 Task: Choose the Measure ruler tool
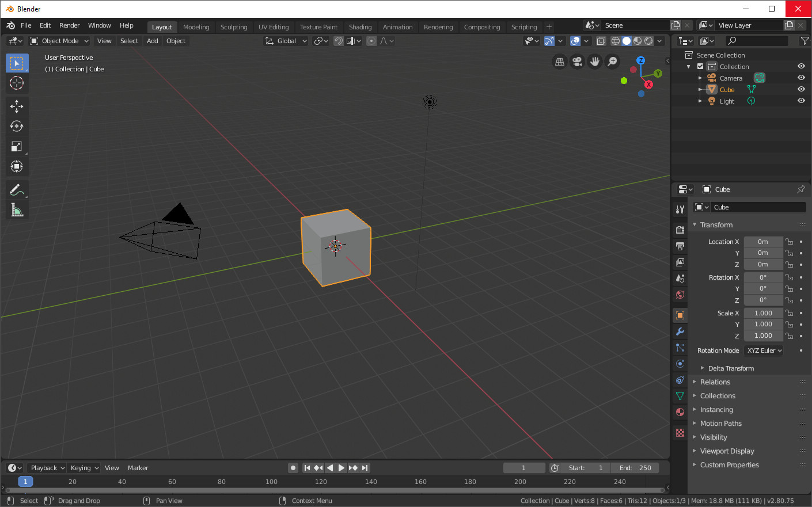17,211
